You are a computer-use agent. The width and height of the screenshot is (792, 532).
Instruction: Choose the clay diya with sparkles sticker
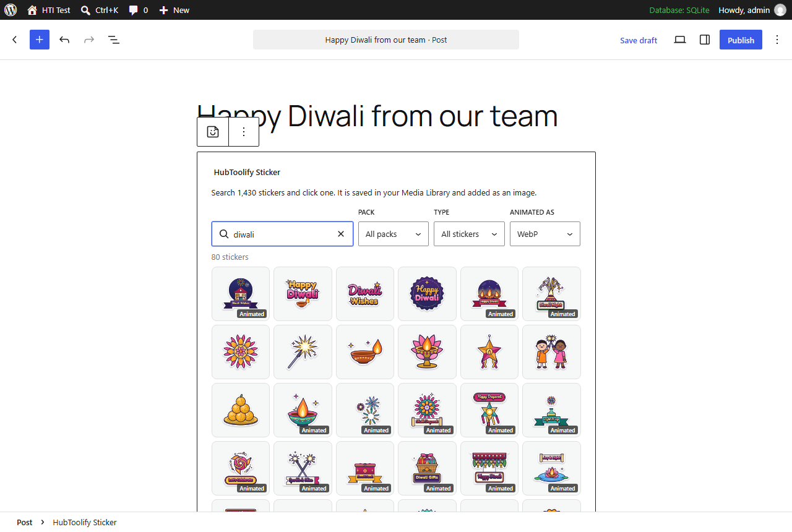tap(365, 352)
